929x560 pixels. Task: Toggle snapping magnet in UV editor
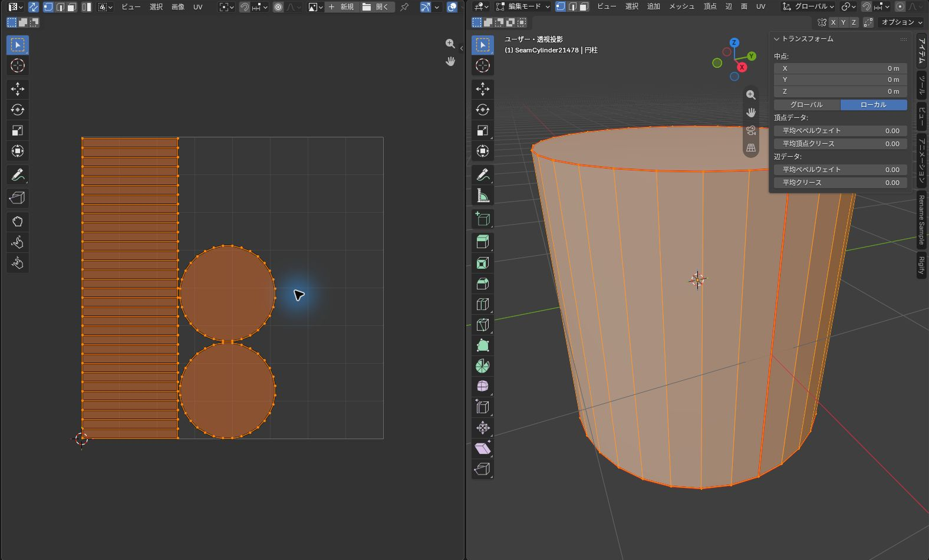coord(245,7)
